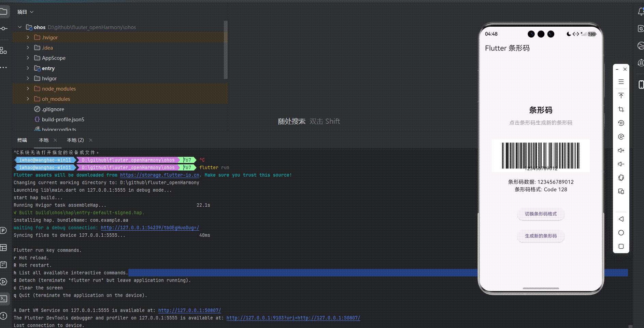The image size is (644, 328).
Task: Click the emulator rotate-right icon
Action: pyautogui.click(x=621, y=137)
